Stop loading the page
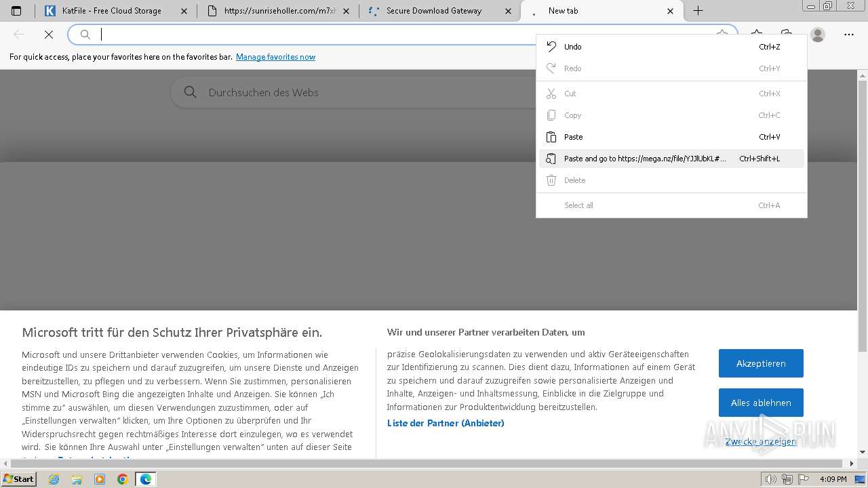The height and width of the screenshot is (488, 868). point(49,35)
